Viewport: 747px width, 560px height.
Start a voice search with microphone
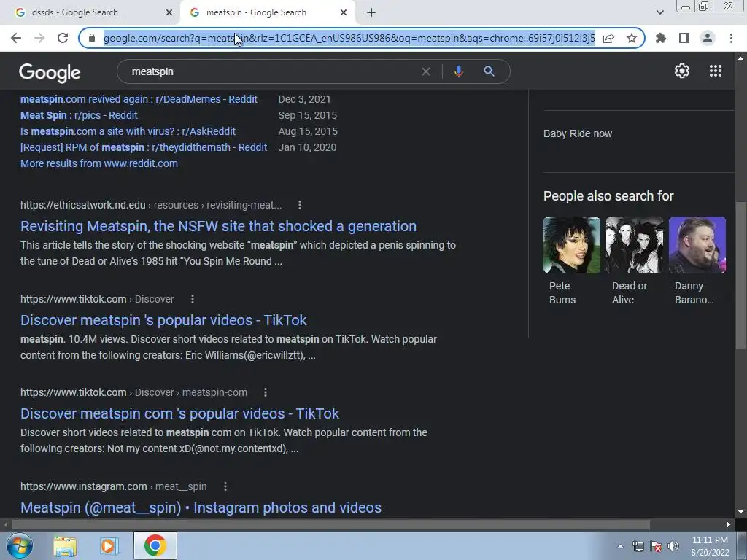click(x=458, y=71)
